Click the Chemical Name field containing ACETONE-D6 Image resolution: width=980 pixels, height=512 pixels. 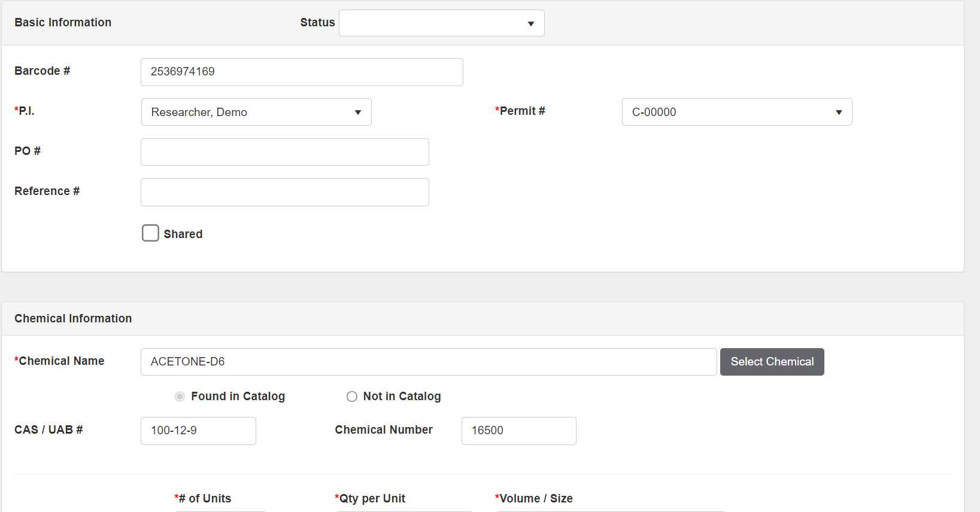[x=428, y=362]
